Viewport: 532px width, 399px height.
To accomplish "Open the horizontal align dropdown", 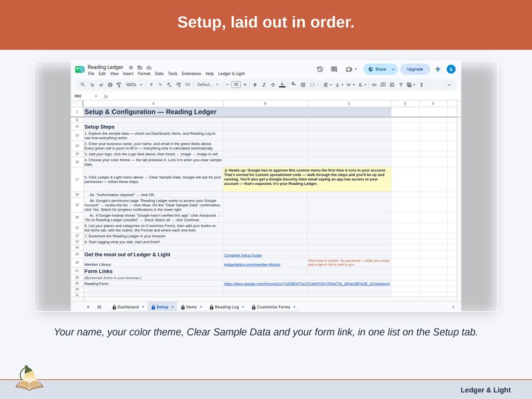I will click(x=328, y=85).
